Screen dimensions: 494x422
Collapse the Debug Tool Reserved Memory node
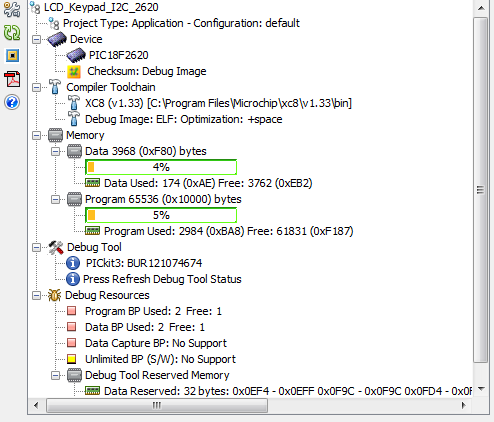[55, 375]
